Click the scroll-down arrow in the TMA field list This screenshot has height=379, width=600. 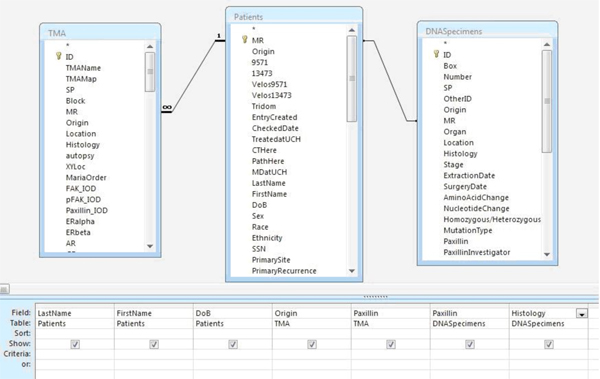[150, 246]
